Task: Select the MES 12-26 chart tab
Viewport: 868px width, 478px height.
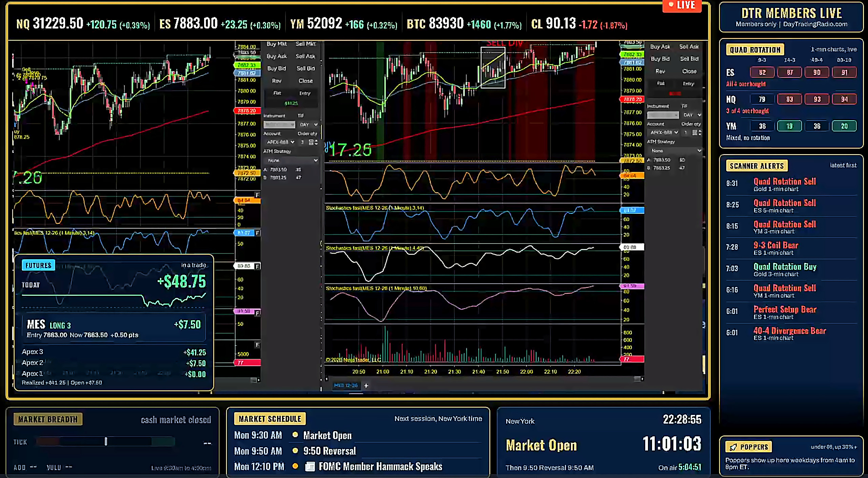Action: click(346, 386)
